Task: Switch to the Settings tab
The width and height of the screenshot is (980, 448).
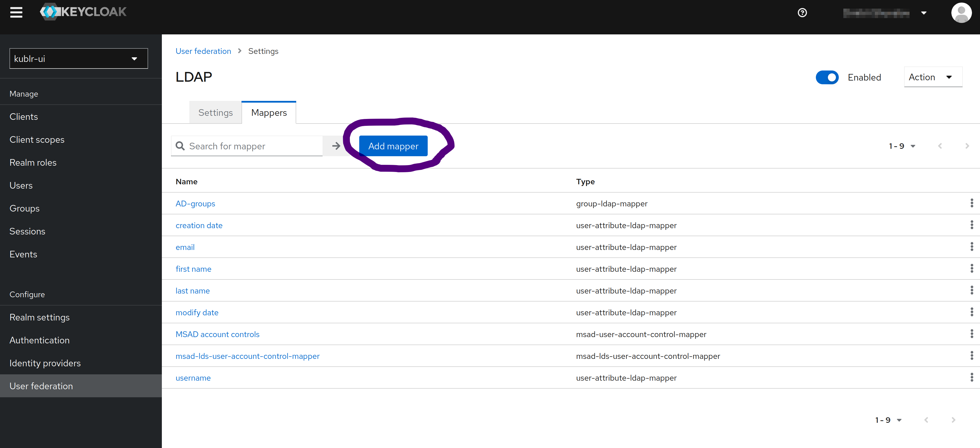Action: point(215,113)
